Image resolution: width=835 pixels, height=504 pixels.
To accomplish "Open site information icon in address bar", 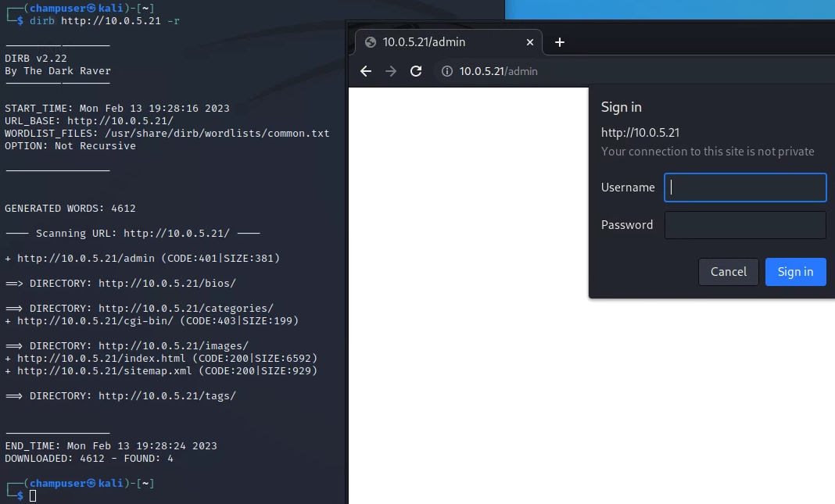I will pos(447,71).
